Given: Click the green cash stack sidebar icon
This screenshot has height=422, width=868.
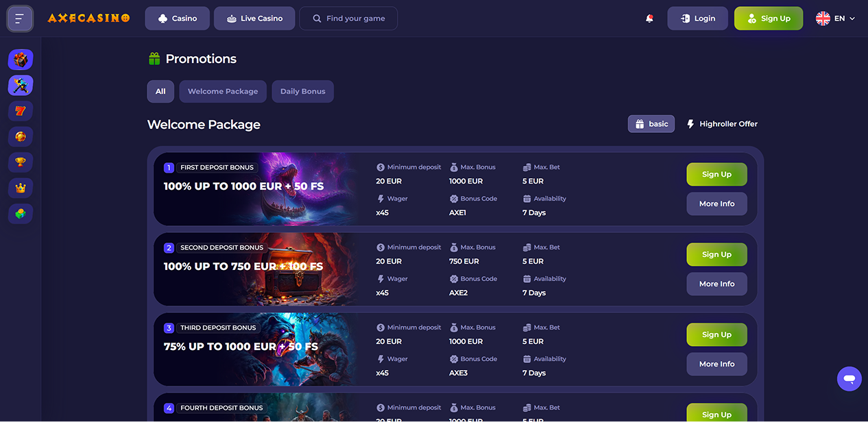Looking at the screenshot, I should pyautogui.click(x=21, y=214).
